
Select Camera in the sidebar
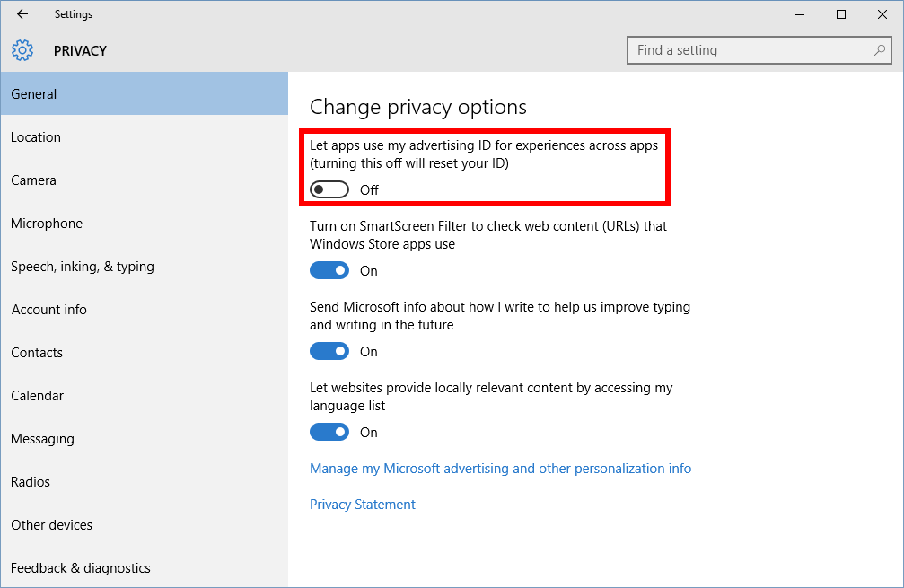[x=33, y=180]
